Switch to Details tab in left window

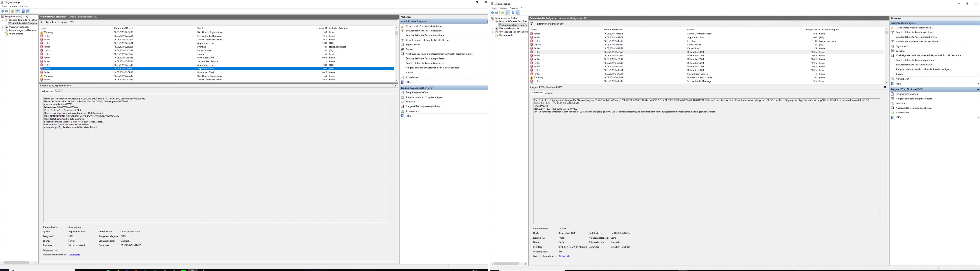(x=58, y=91)
